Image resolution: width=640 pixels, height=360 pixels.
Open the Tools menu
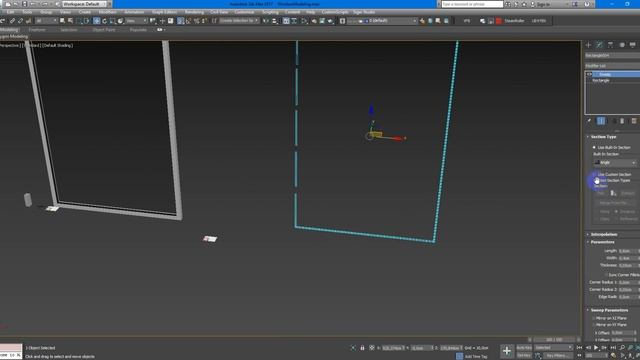click(27, 12)
